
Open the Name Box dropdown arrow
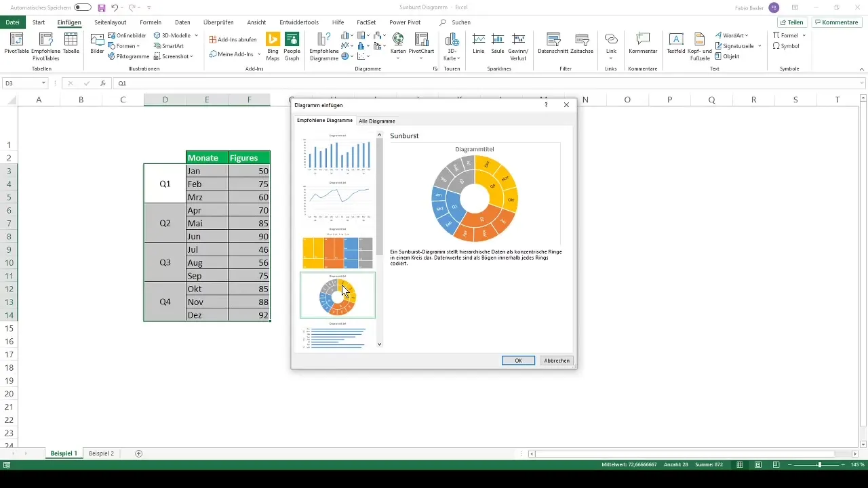tap(43, 83)
